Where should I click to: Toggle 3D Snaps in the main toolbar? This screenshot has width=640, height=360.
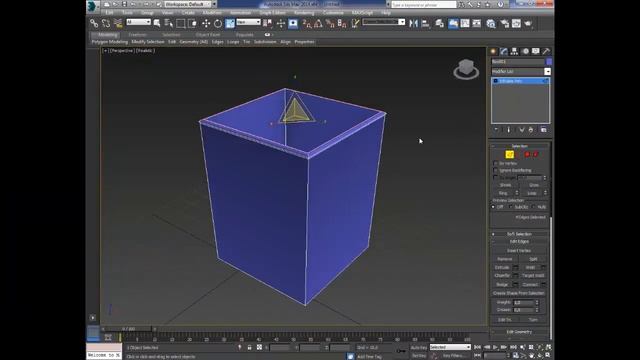(x=307, y=23)
